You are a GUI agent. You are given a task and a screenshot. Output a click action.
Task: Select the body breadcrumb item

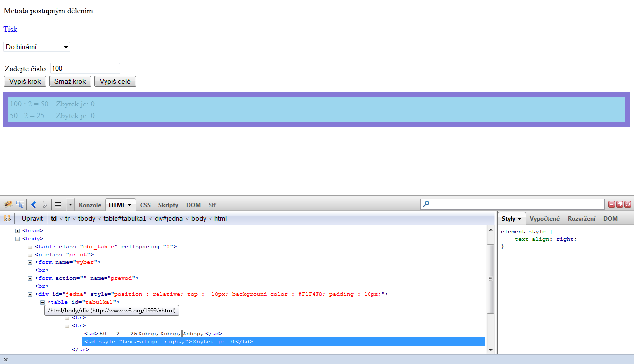pyautogui.click(x=199, y=218)
